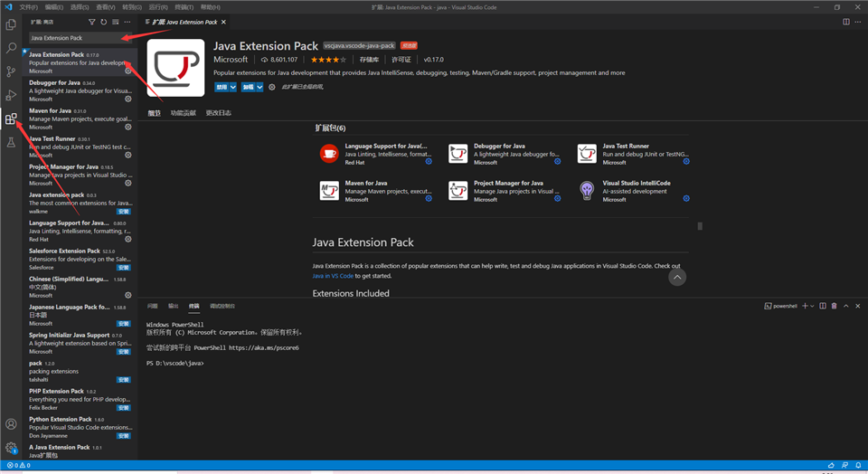Open the Help menu
868x474 pixels.
[210, 7]
